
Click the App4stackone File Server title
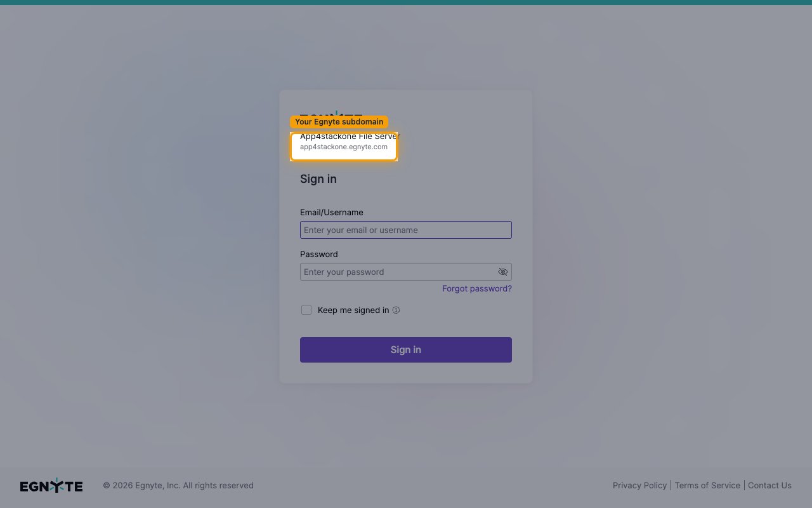click(350, 136)
